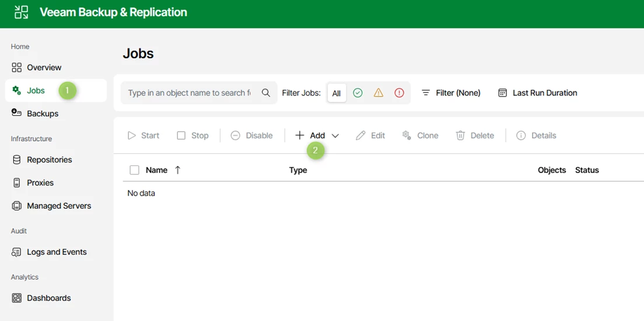This screenshot has height=321, width=644.
Task: Sort by the Name column
Action: 156,170
